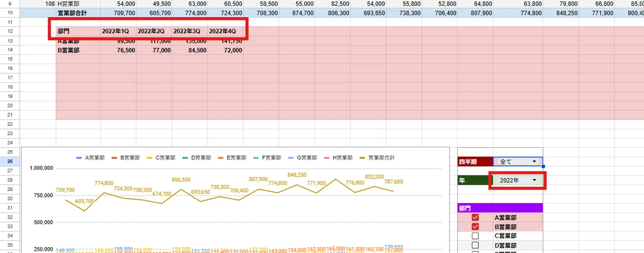The height and width of the screenshot is (253, 644).
Task: Select the 49,500 cell in row 9
Action: click(154, 4)
